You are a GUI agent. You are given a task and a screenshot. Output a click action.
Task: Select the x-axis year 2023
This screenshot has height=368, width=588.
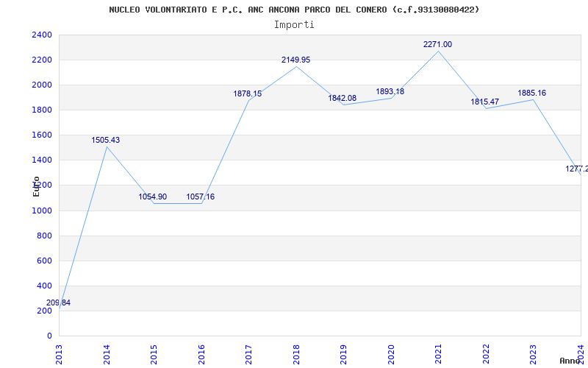[534, 354]
